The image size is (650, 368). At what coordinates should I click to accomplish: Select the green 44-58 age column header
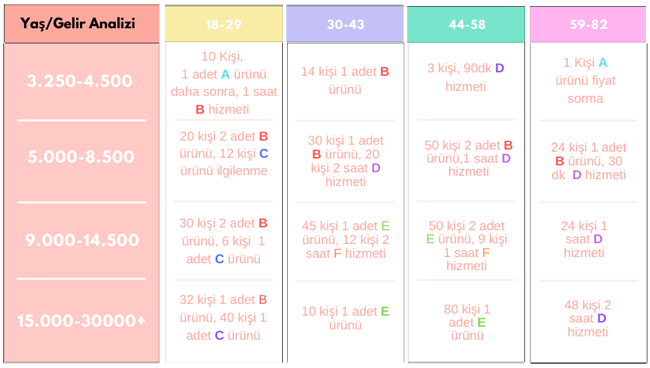pyautogui.click(x=466, y=24)
